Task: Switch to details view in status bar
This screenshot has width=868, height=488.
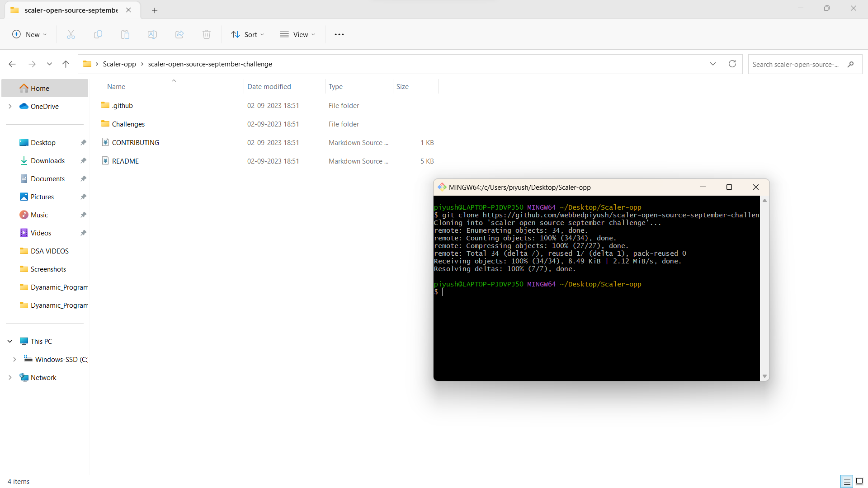Action: click(846, 481)
